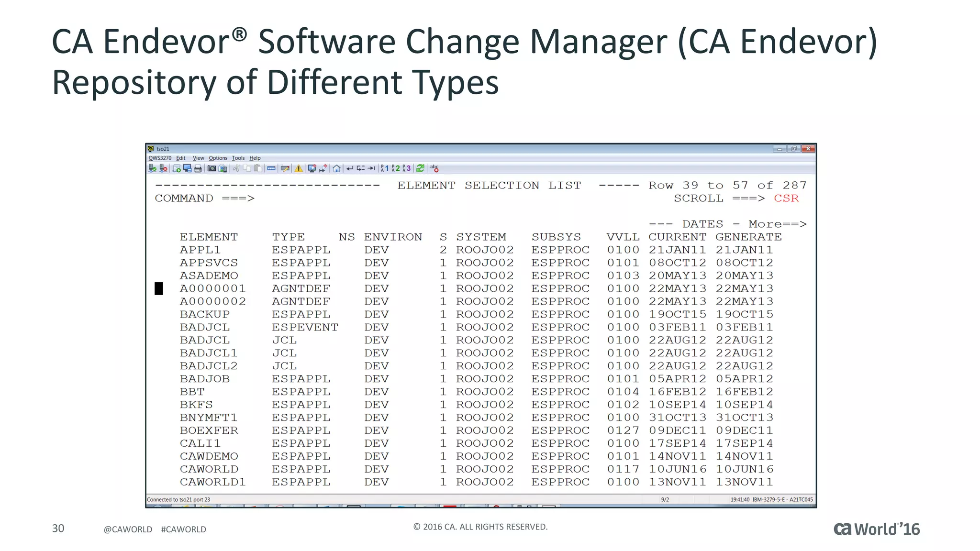Click the paste clipboard icon

pyautogui.click(x=258, y=168)
